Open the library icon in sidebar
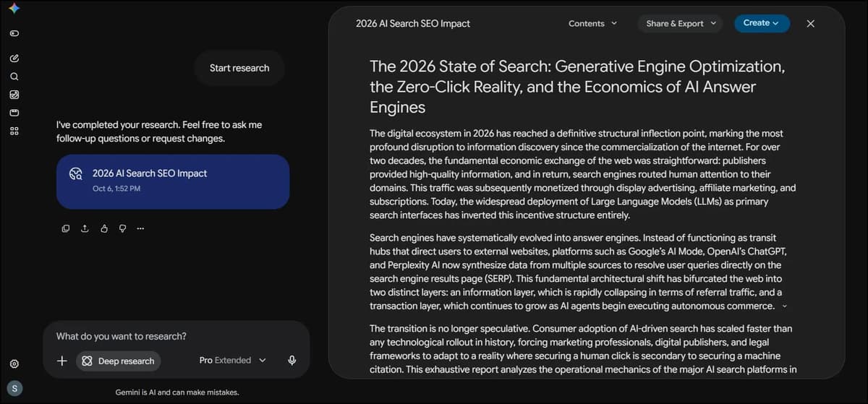The width and height of the screenshot is (868, 404). pos(14,113)
